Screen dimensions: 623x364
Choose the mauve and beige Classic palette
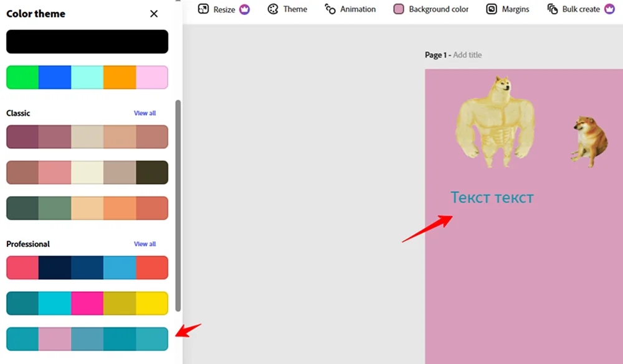[87, 136]
